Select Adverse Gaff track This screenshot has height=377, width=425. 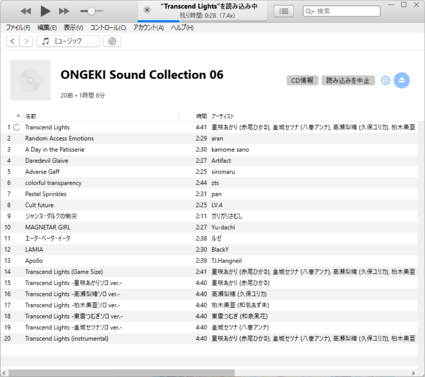point(209,172)
